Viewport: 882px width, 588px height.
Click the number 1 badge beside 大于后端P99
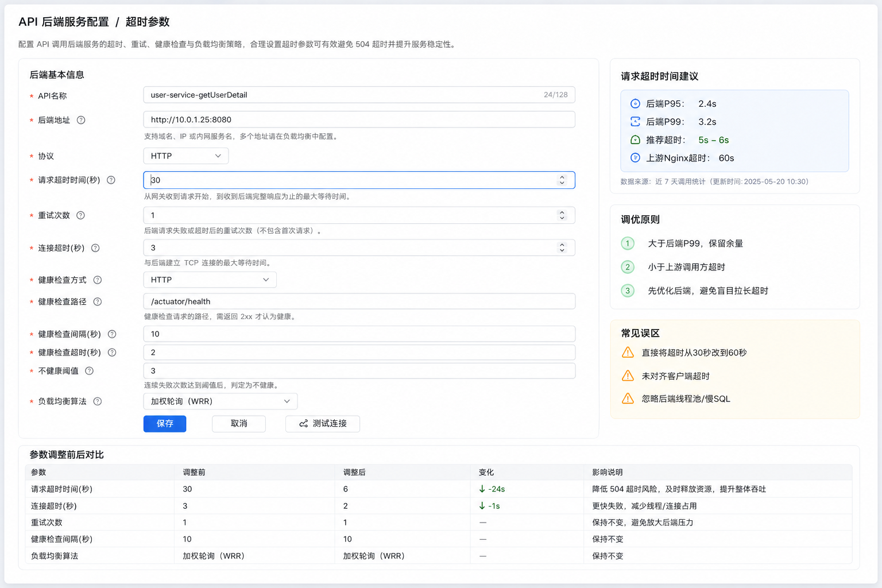tap(628, 243)
